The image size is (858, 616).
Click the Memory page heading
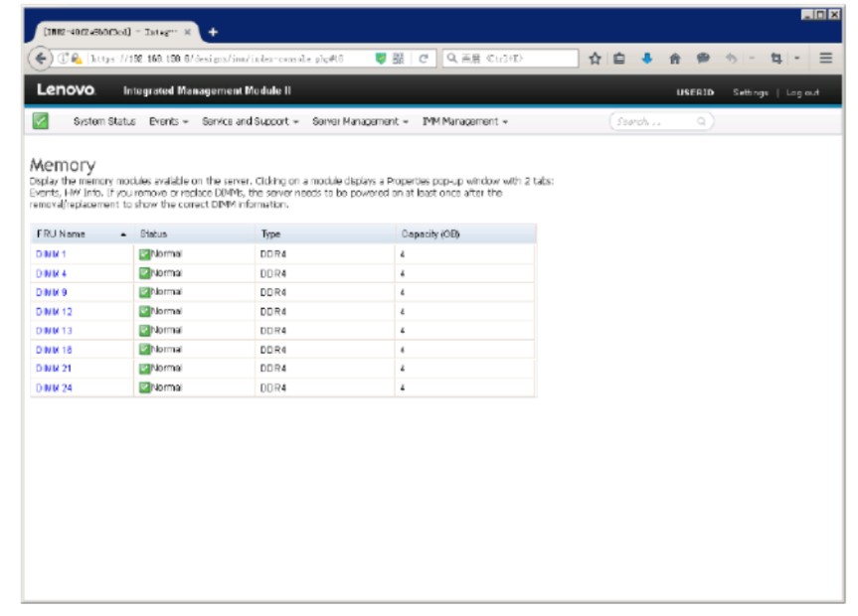[63, 165]
